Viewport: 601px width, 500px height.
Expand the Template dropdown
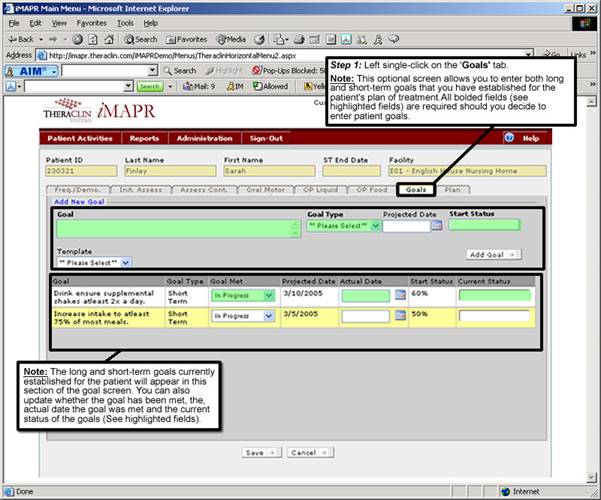point(125,263)
